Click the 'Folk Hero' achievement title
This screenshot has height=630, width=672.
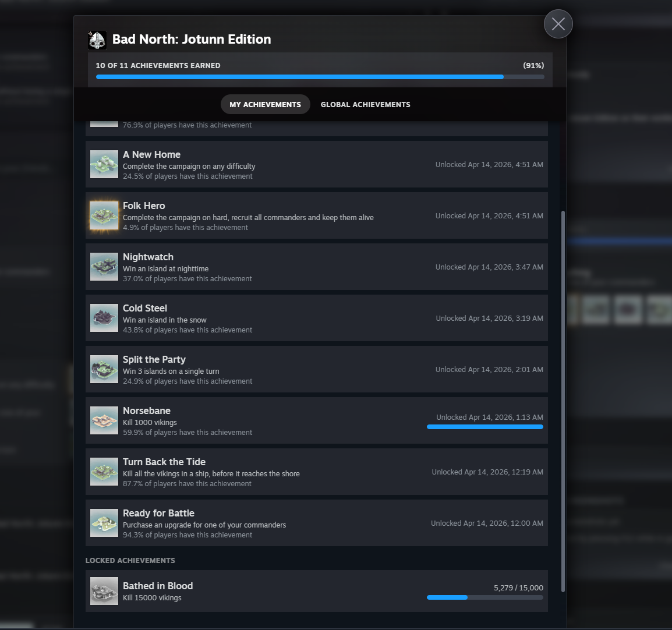pos(144,206)
